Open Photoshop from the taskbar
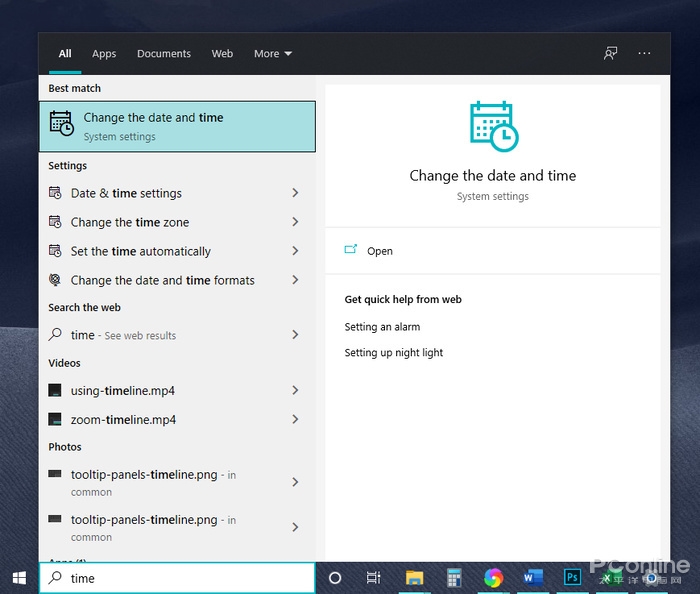The width and height of the screenshot is (700, 594). click(x=572, y=578)
